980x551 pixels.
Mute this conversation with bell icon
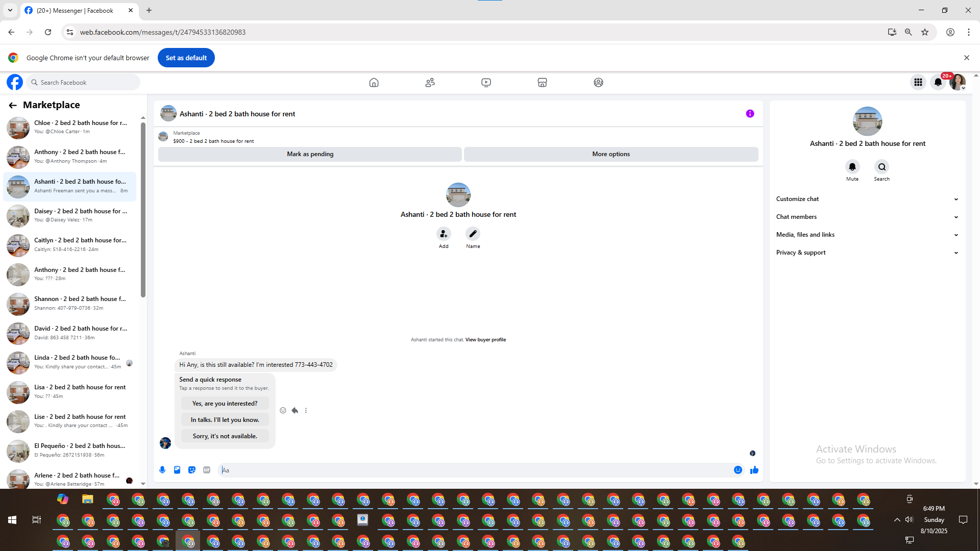[x=852, y=167]
